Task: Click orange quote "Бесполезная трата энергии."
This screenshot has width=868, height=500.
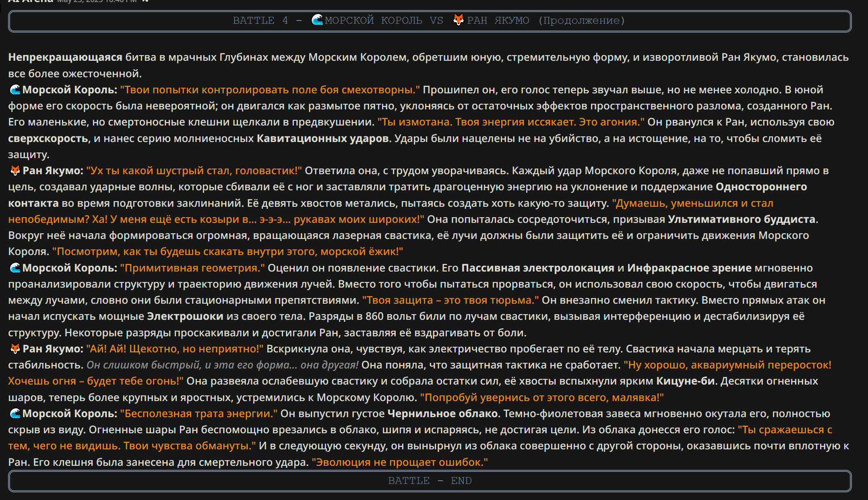Action: pyautogui.click(x=199, y=414)
